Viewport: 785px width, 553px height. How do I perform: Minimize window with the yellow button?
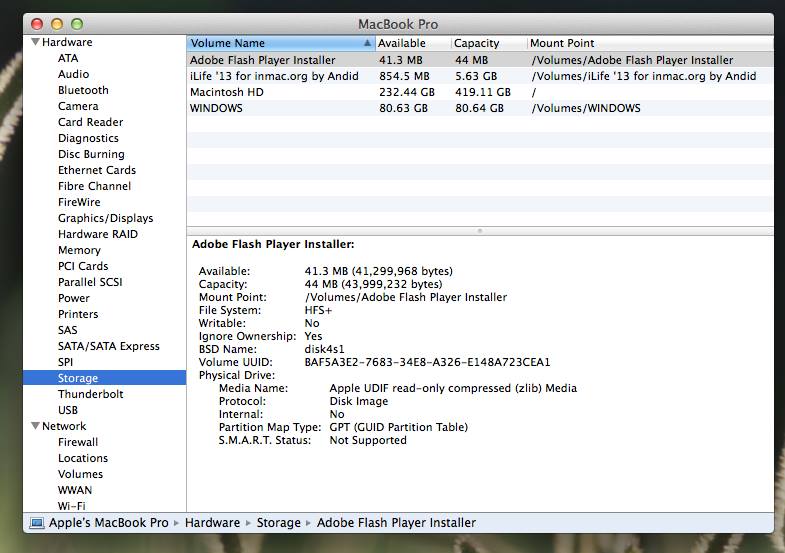tap(57, 24)
